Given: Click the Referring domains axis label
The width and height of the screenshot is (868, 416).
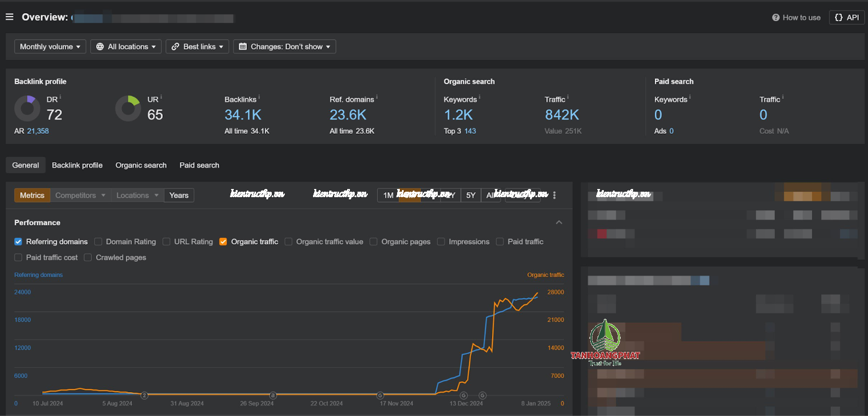Looking at the screenshot, I should [x=39, y=275].
